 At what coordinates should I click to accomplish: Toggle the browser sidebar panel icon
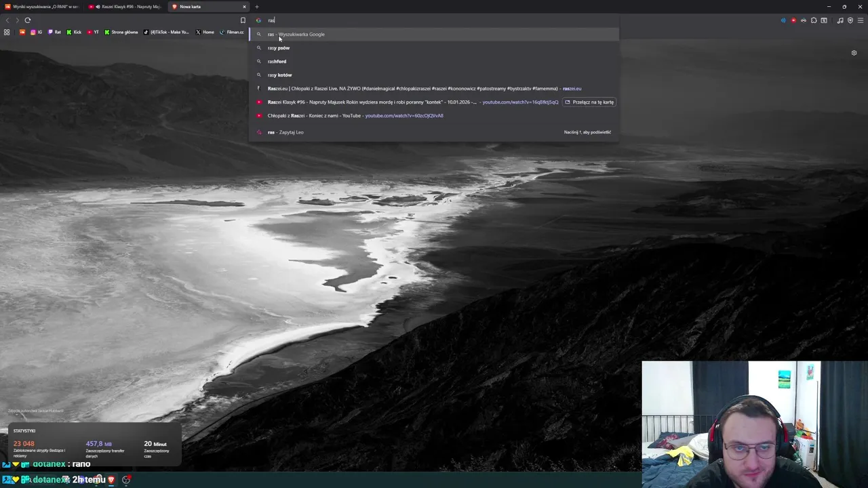[x=824, y=20]
